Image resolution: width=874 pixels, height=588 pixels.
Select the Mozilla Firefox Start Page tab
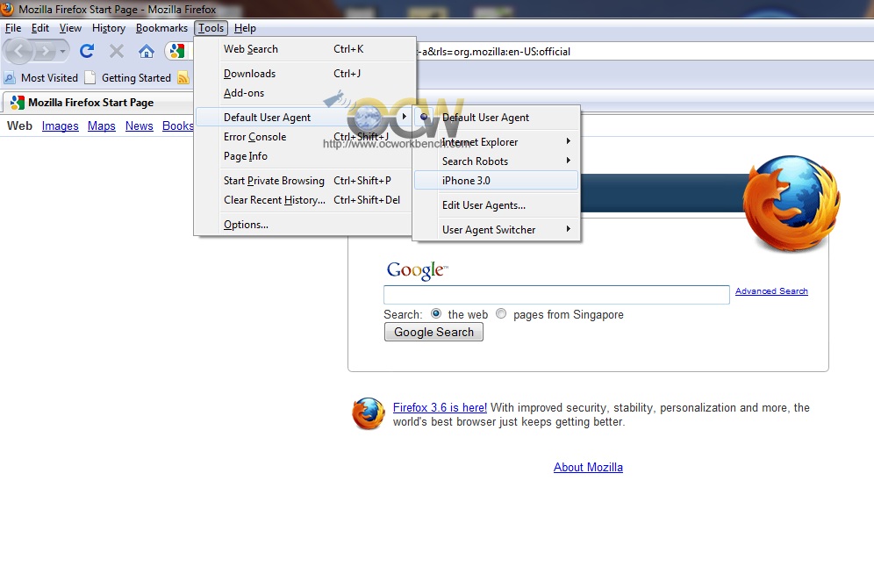[98, 103]
